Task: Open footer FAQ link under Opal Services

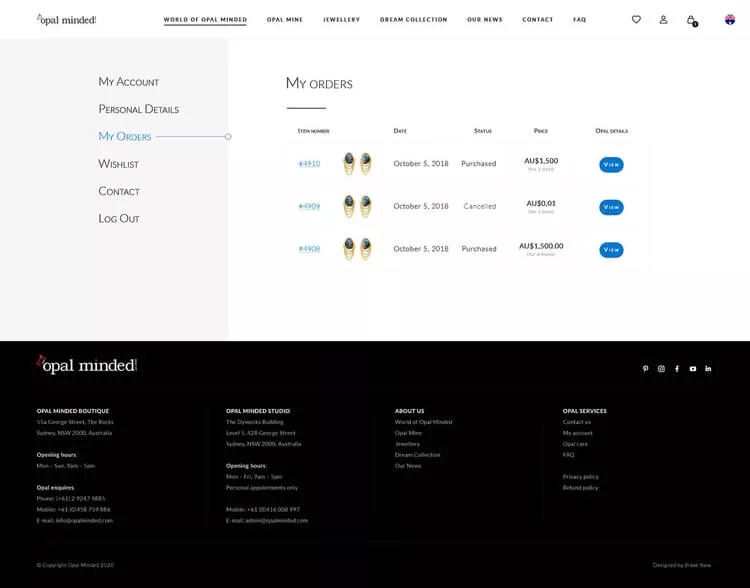Action: point(568,455)
